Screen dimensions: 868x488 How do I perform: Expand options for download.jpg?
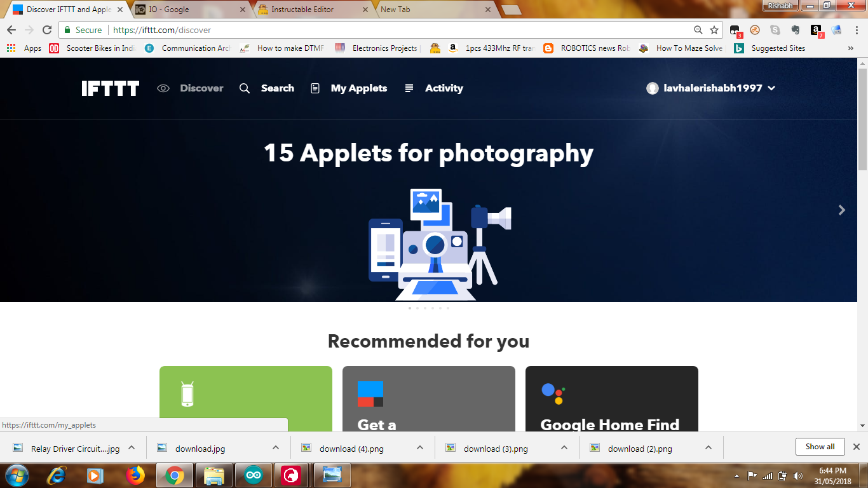click(276, 448)
